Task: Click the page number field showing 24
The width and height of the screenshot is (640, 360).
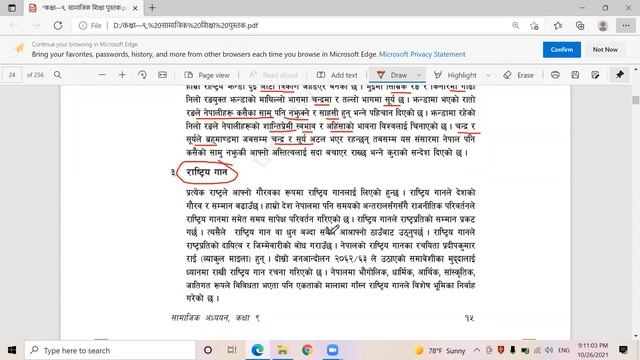Action: (12, 75)
